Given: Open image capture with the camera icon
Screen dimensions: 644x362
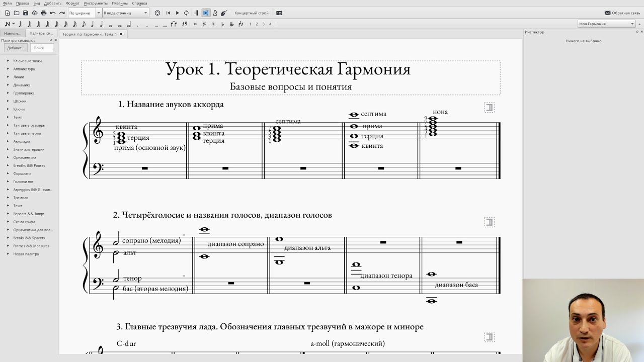Looking at the screenshot, I should [x=279, y=13].
